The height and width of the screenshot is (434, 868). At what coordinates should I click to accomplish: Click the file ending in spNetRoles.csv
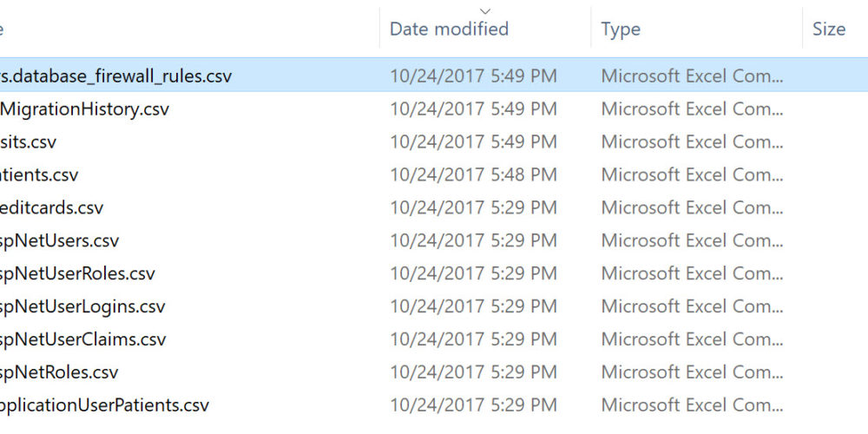(x=59, y=373)
